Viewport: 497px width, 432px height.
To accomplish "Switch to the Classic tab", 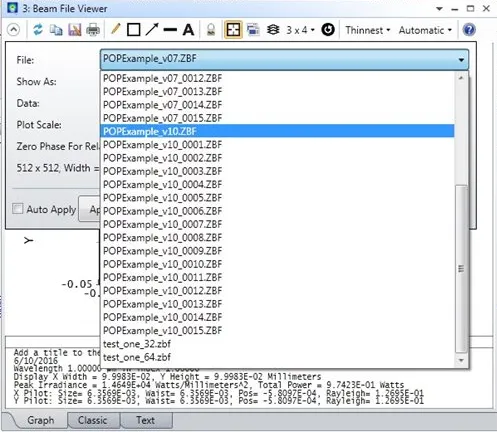I will click(x=93, y=420).
